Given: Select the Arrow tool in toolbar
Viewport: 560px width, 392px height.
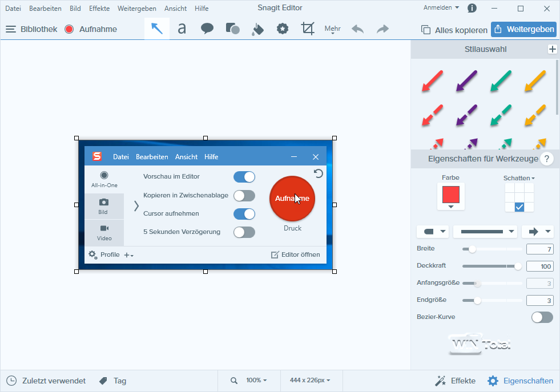Looking at the screenshot, I should pos(157,29).
